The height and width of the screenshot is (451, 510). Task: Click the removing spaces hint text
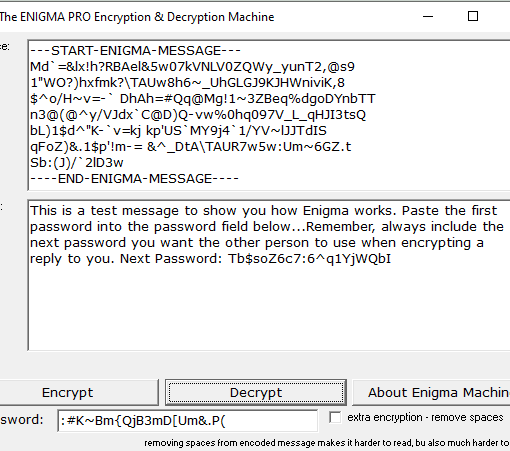tap(327, 443)
